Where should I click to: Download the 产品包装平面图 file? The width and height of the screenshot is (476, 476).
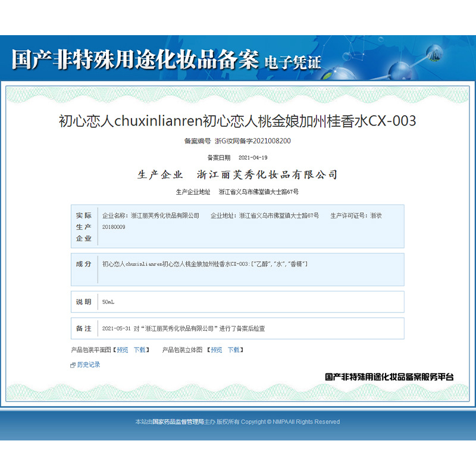(139, 350)
